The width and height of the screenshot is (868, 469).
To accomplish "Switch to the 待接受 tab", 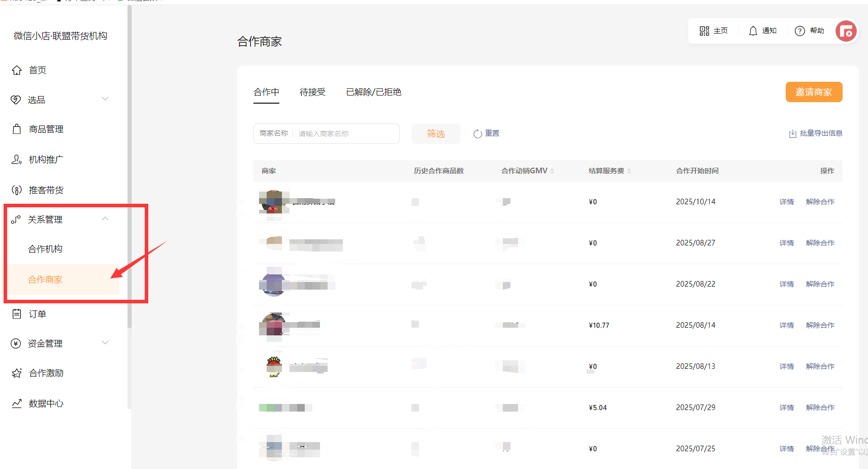I will (x=312, y=92).
